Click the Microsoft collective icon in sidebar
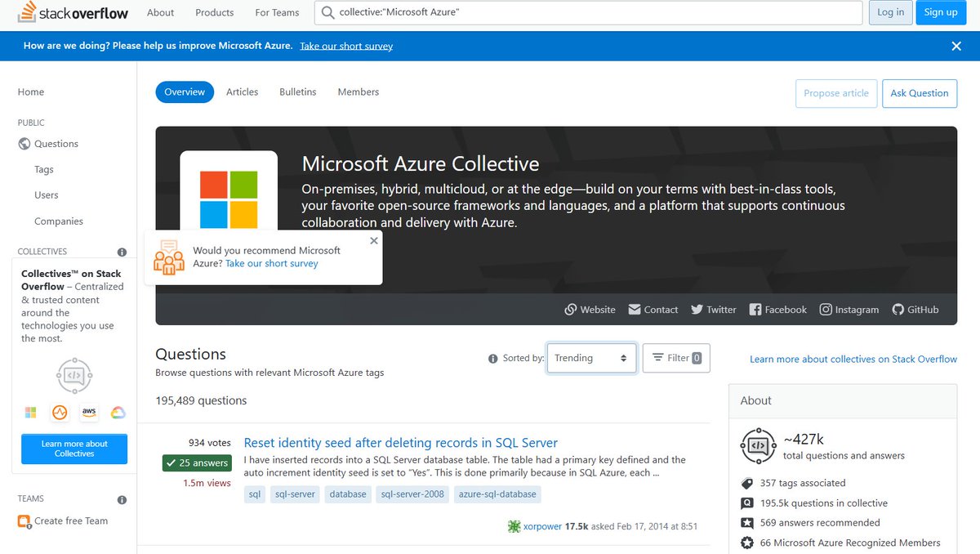 (31, 412)
